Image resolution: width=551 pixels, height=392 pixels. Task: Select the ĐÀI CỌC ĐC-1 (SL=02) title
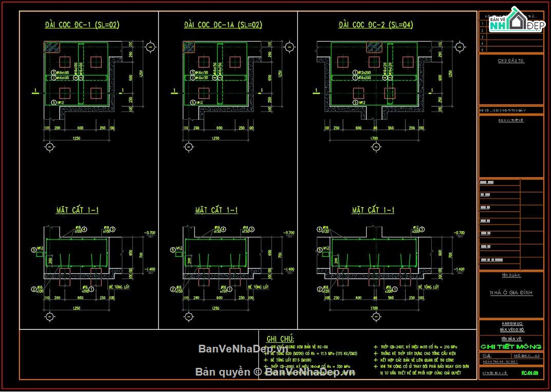82,25
